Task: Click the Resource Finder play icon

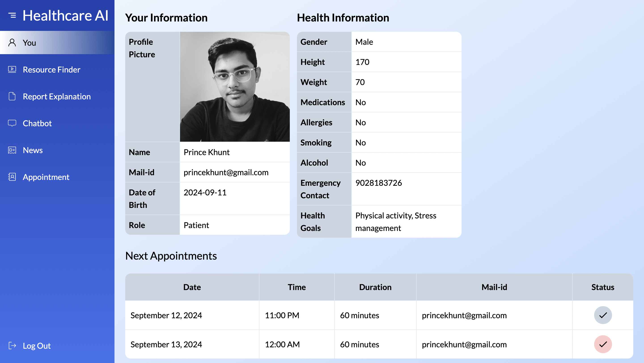Action: click(12, 70)
